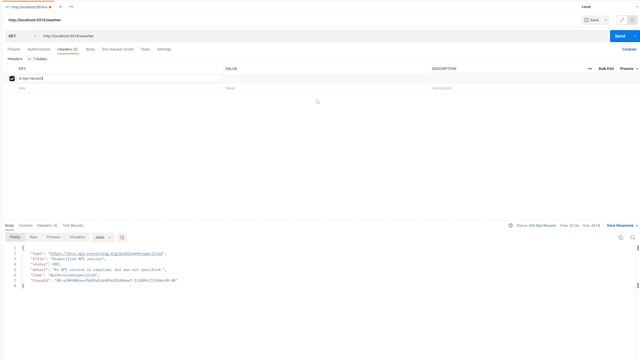This screenshot has height=360, width=640.
Task: Open the Save Response dropdown
Action: [x=622, y=225]
